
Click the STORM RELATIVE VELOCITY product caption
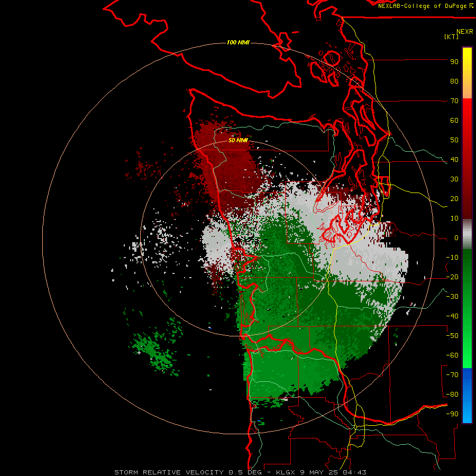tap(169, 472)
